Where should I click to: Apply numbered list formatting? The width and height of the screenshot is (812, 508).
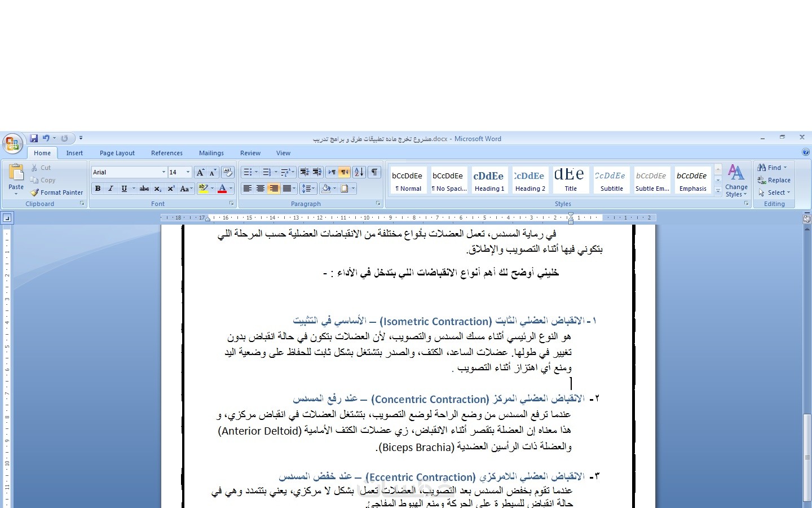(267, 172)
